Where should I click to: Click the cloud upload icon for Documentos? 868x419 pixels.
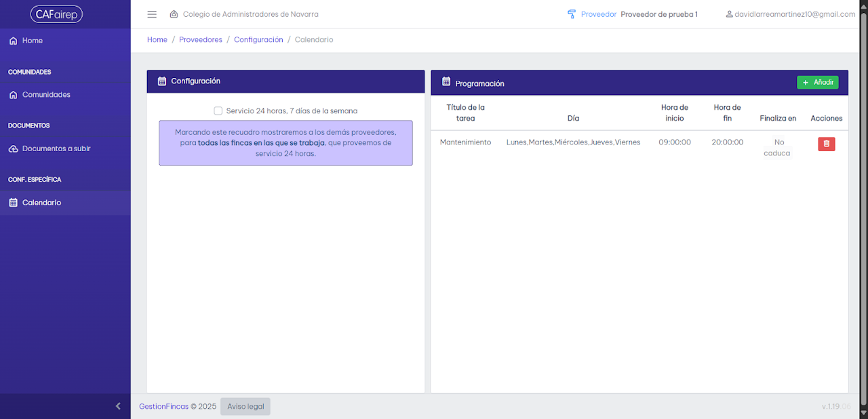(x=13, y=148)
